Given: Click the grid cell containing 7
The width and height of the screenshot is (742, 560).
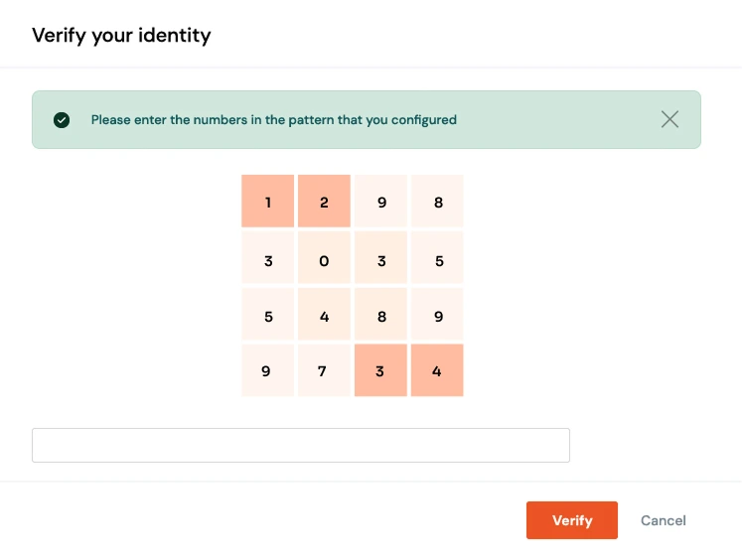Looking at the screenshot, I should (324, 371).
